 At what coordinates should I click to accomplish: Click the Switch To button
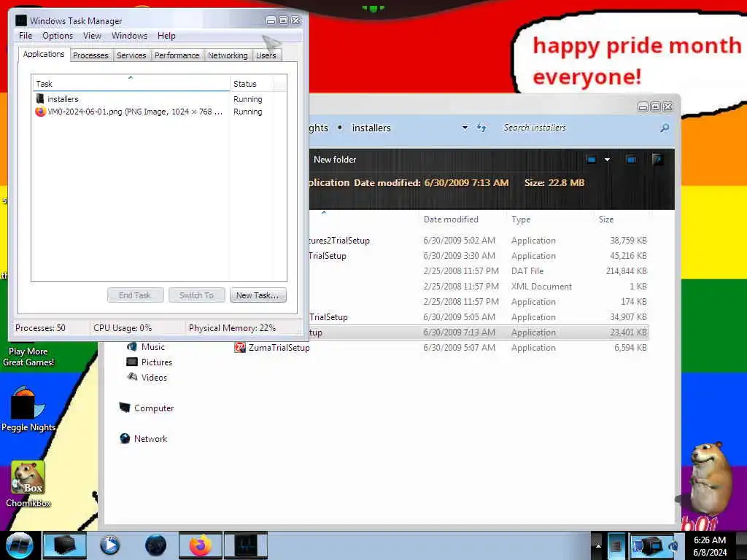(196, 295)
